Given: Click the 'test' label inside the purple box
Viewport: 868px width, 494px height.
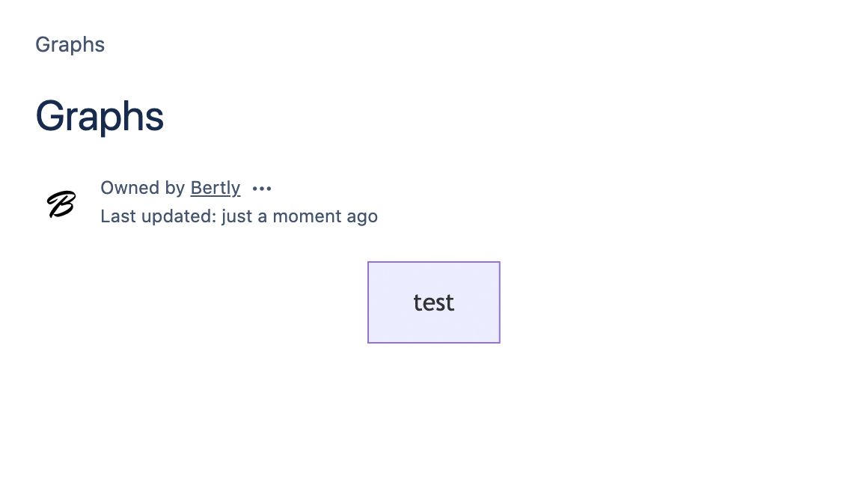Looking at the screenshot, I should click(434, 302).
